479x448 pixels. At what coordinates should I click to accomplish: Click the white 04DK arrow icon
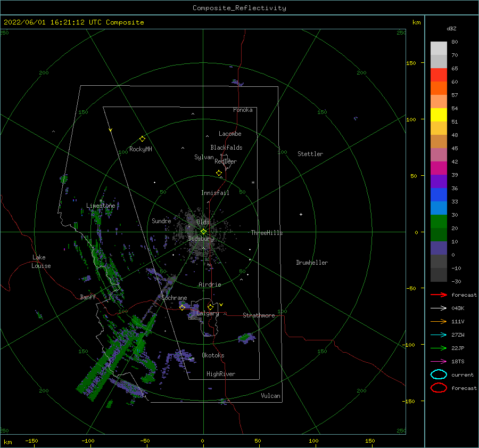coord(439,308)
